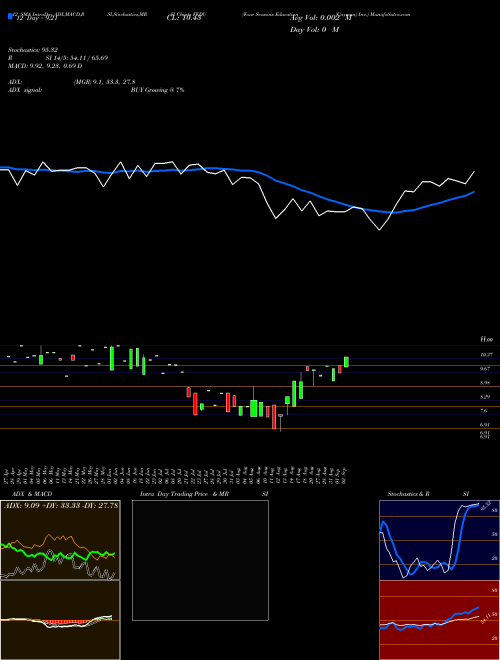
Task: Click the 8.98 price axis label
Action: [486, 383]
